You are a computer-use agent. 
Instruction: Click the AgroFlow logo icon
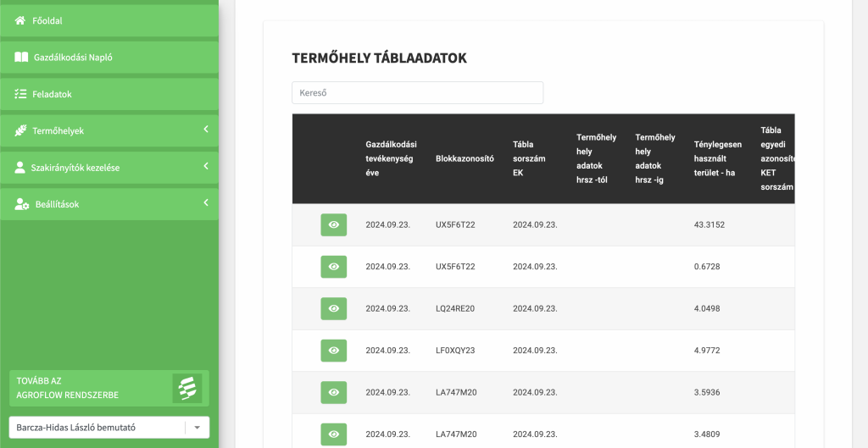(187, 388)
